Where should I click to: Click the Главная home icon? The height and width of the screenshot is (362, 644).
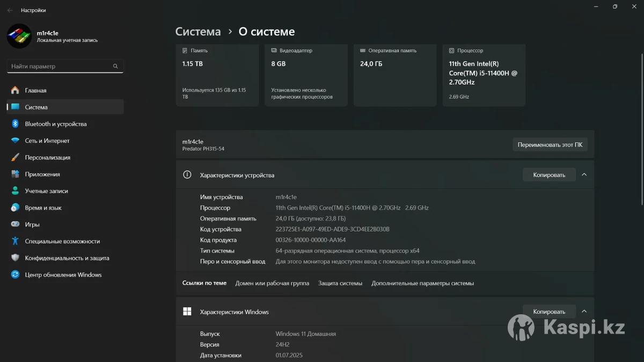(x=15, y=90)
